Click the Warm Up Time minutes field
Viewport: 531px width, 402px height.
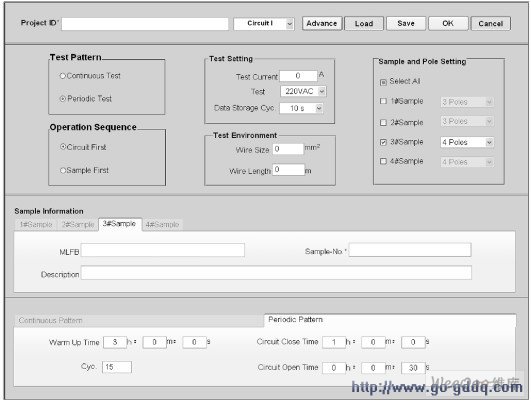[x=154, y=342]
